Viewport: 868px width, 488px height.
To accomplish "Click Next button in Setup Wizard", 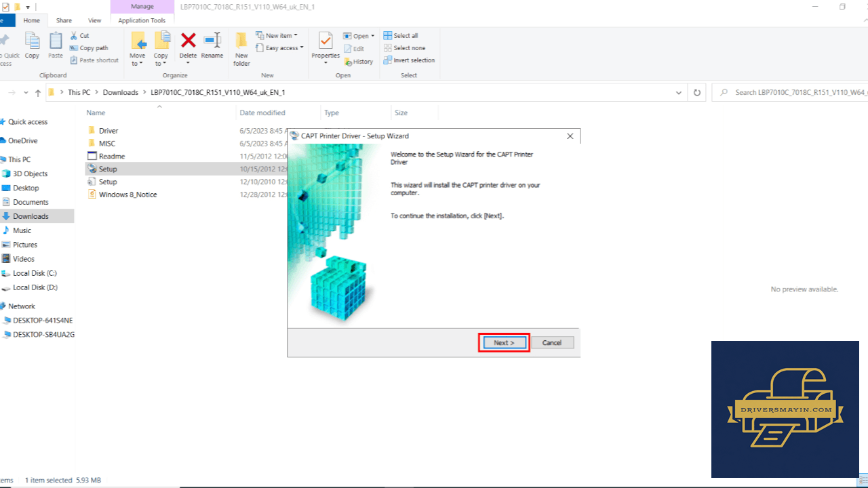I will (504, 343).
